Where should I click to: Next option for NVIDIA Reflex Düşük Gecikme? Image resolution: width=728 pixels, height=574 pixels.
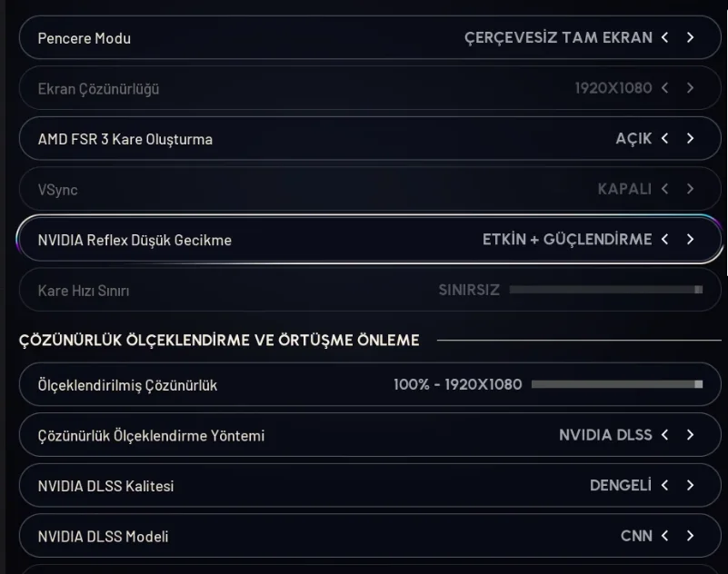691,240
